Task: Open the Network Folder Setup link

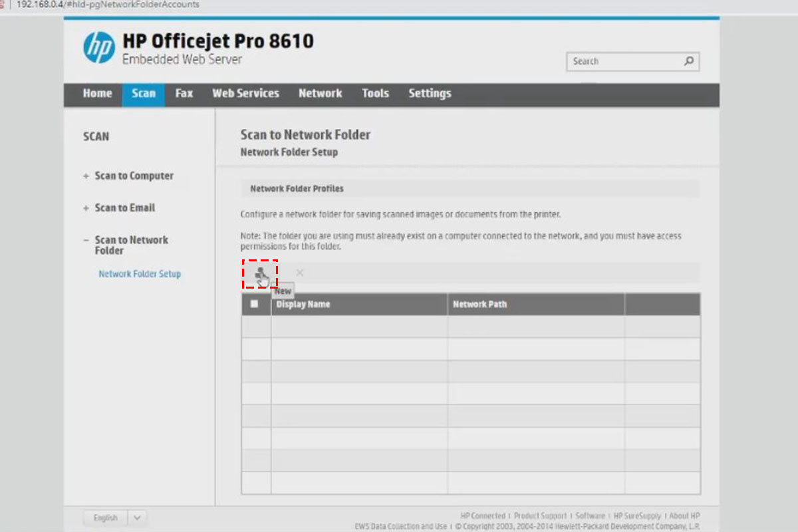Action: coord(140,274)
